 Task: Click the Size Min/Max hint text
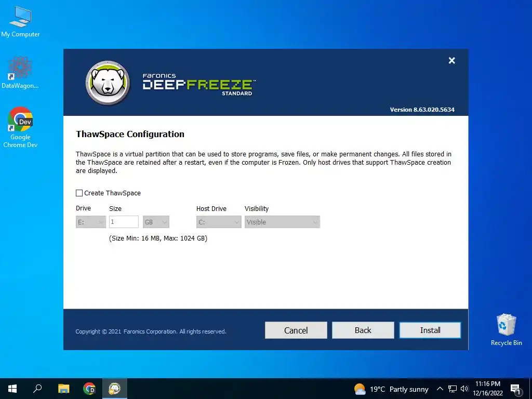[x=158, y=238]
